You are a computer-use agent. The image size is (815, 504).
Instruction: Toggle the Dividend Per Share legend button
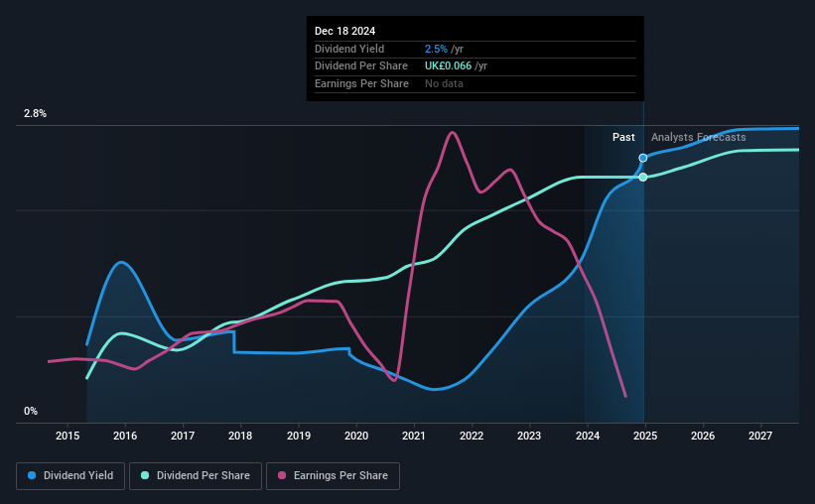[196, 476]
